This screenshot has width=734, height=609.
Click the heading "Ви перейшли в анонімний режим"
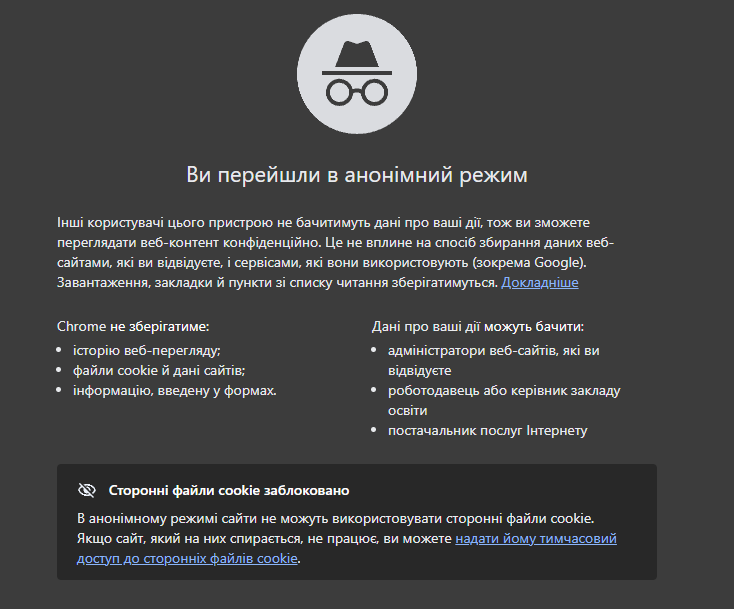click(357, 175)
